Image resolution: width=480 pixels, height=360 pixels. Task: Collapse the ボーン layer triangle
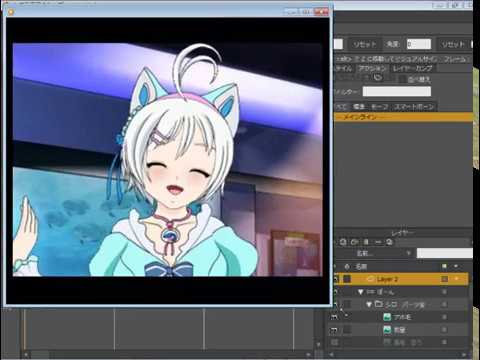pyautogui.click(x=360, y=292)
